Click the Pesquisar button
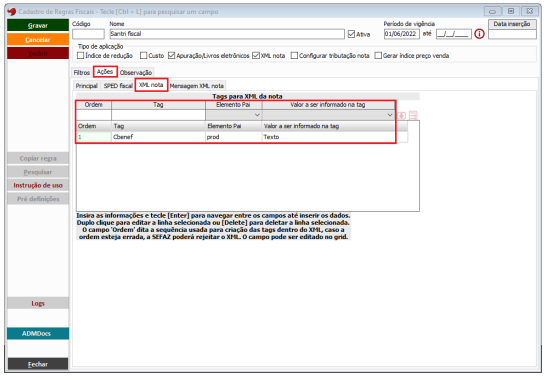 [x=38, y=172]
